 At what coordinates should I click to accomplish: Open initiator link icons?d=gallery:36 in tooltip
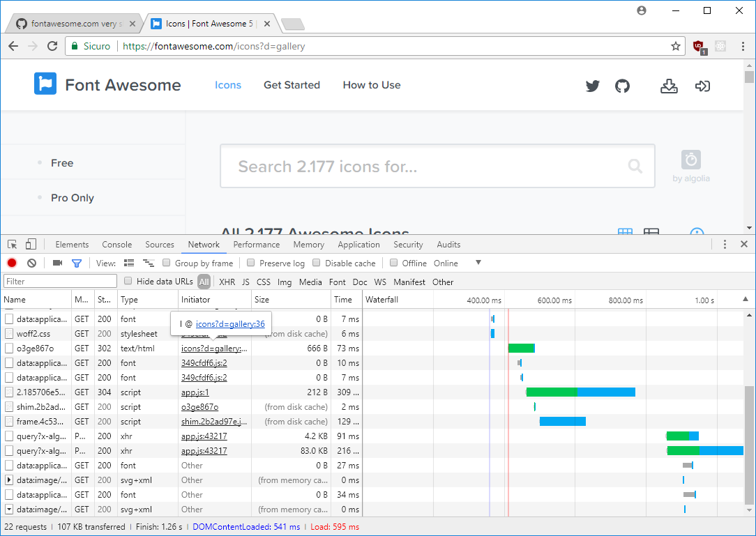click(x=230, y=324)
